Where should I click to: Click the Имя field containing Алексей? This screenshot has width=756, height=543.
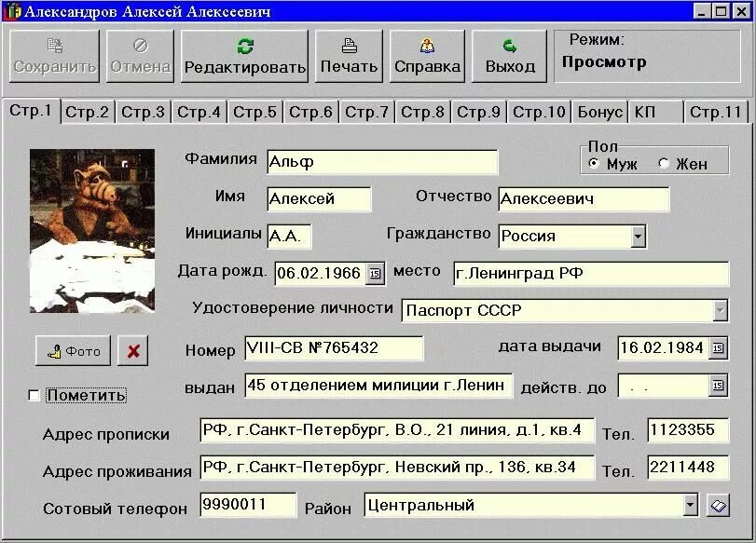point(319,199)
